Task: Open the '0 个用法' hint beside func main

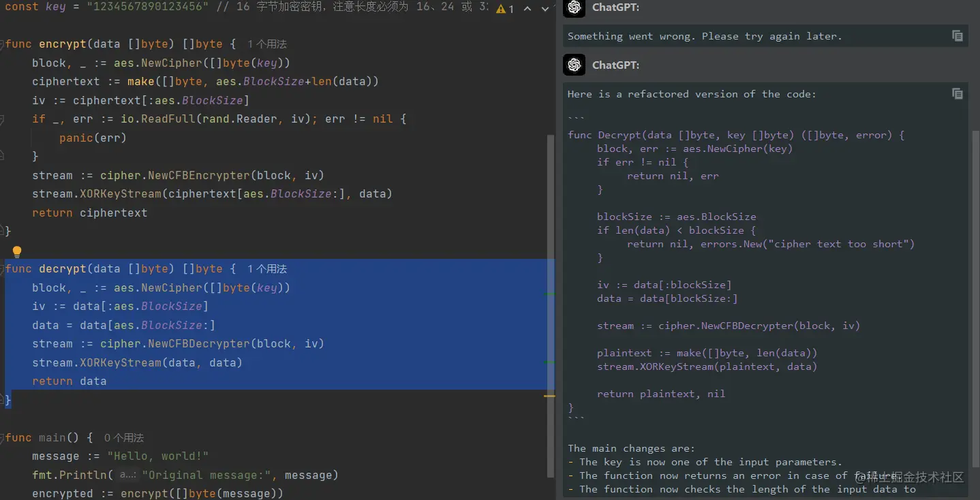Action: pos(124,437)
